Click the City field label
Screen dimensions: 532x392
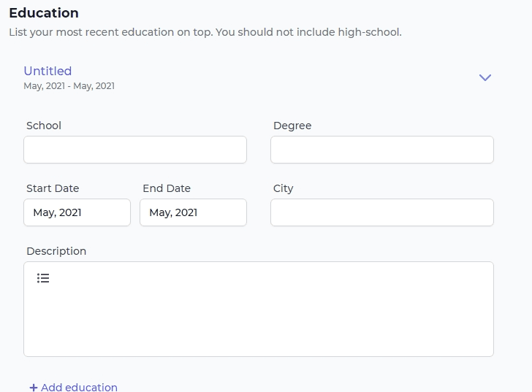[x=284, y=189]
